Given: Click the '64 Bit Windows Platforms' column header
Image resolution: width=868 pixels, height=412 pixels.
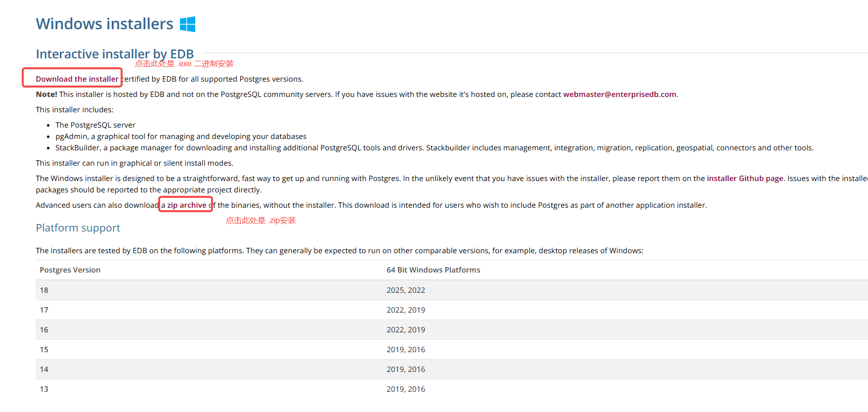Looking at the screenshot, I should (434, 270).
